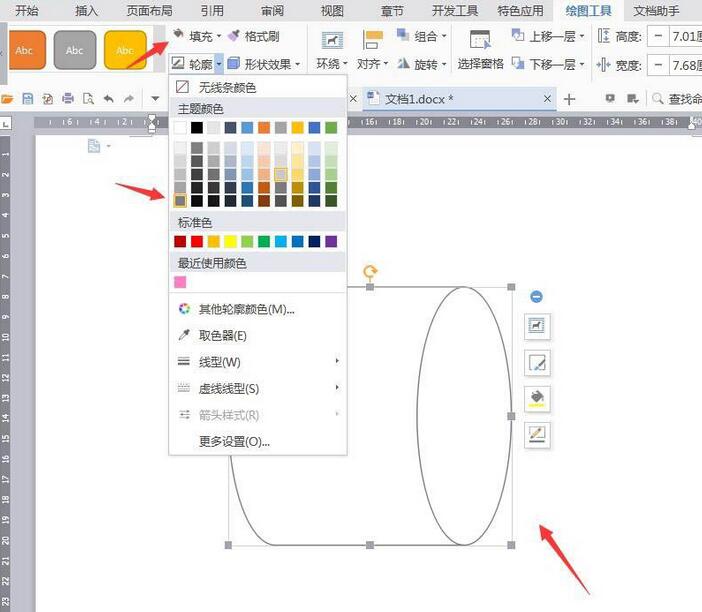Click the open folder icon in quick toolbar
Viewport: 702px width, 612px height.
8,98
